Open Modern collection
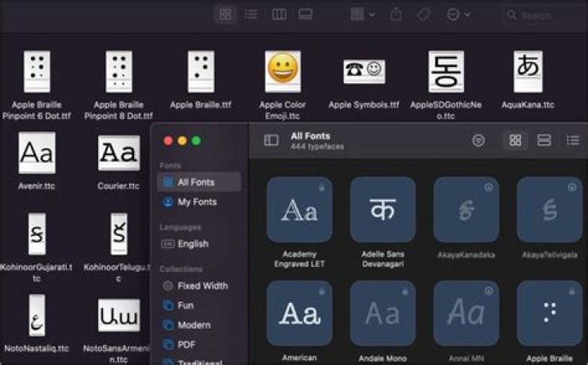The image size is (588, 365). pyautogui.click(x=199, y=325)
